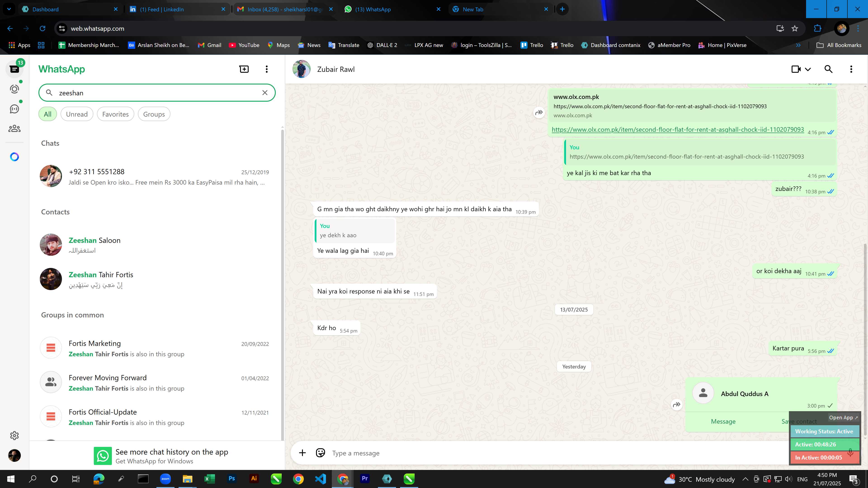The image size is (868, 488).
Task: Forward the olx.com.pk link message
Action: (x=539, y=113)
